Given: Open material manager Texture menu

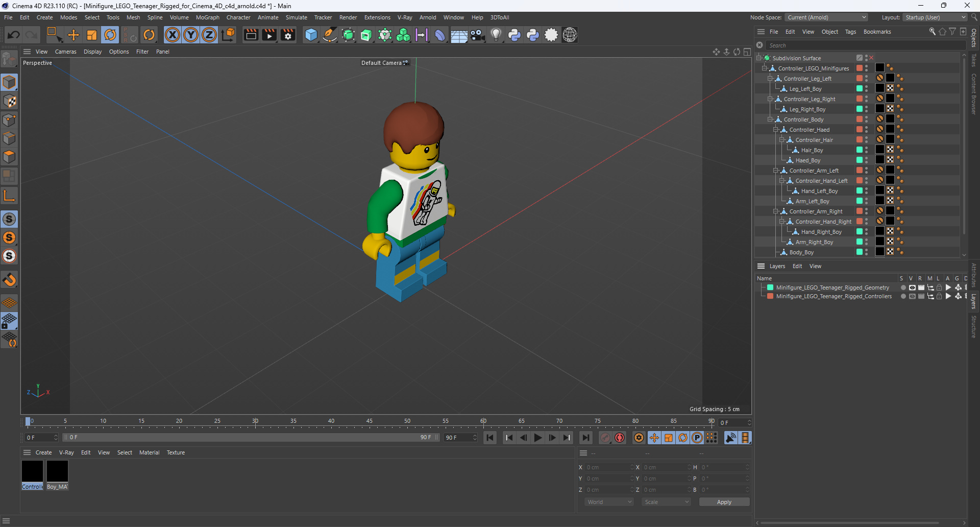Looking at the screenshot, I should (x=176, y=452).
